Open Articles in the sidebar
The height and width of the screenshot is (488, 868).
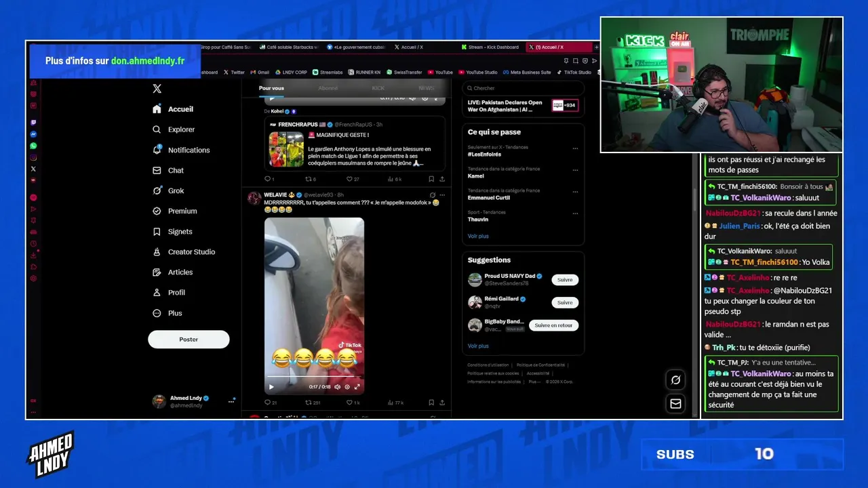[173, 272]
